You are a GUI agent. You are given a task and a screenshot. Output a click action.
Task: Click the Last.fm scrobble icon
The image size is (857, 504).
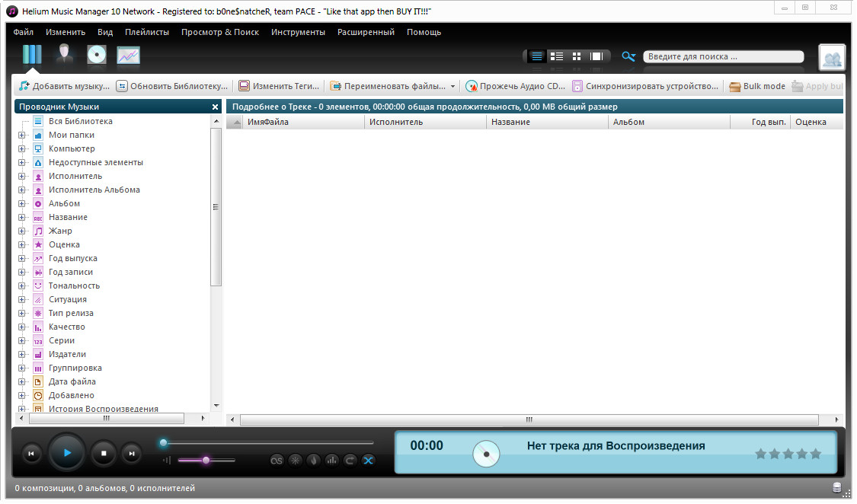pos(277,460)
